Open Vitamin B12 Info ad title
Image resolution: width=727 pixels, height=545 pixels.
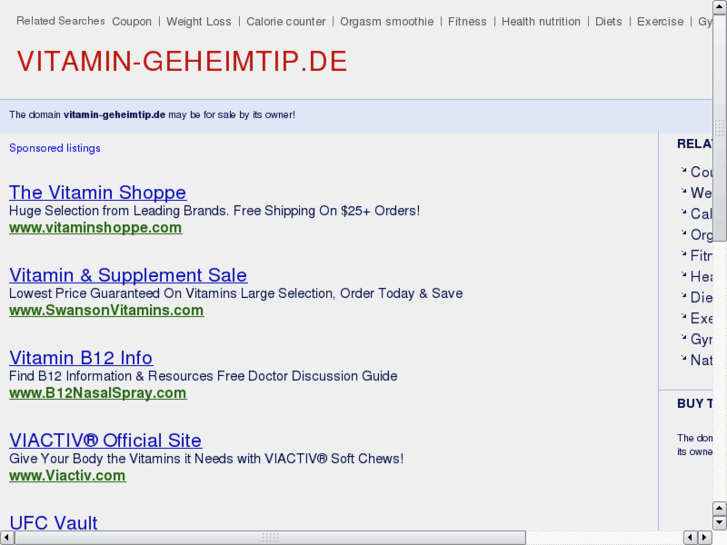81,358
